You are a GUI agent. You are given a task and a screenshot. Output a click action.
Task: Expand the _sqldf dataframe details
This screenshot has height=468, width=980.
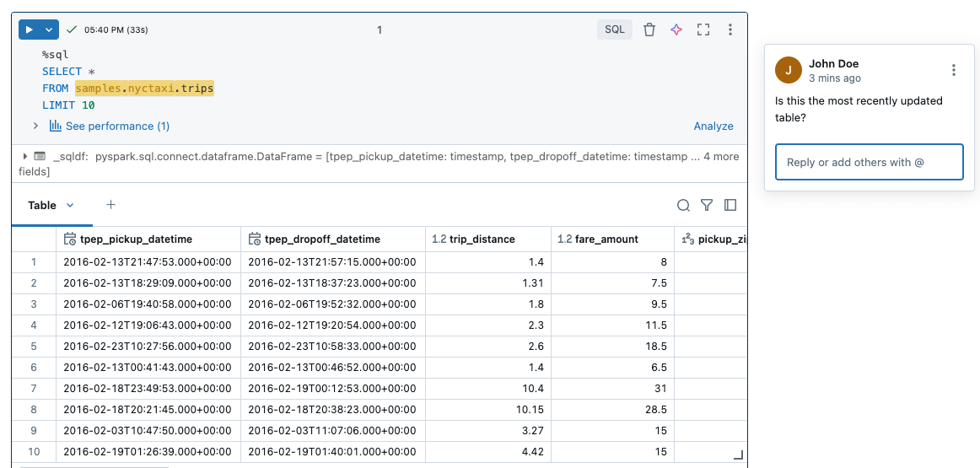coord(25,156)
